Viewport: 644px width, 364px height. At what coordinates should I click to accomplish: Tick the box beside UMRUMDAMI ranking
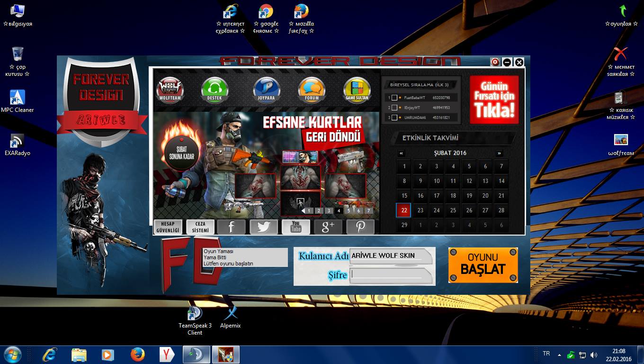click(394, 118)
